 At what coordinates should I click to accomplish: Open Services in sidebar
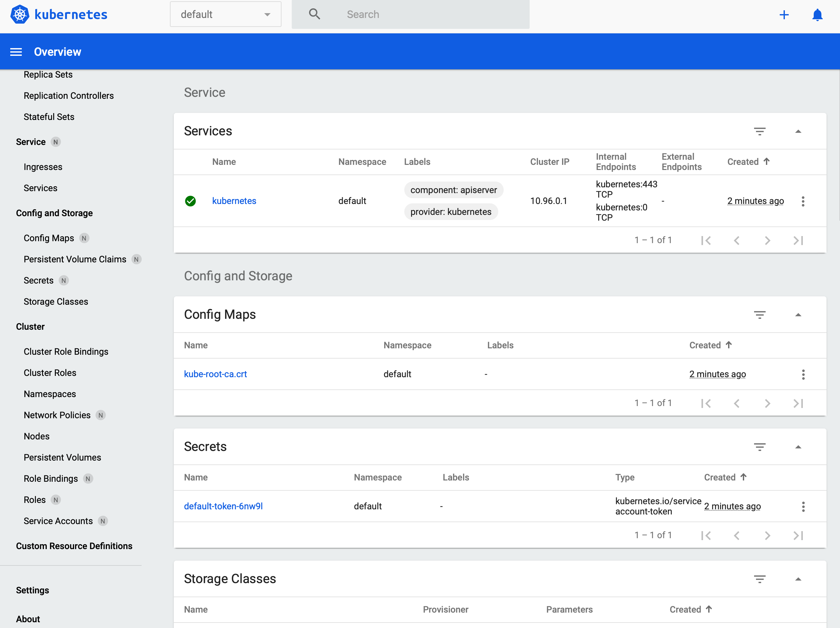click(x=40, y=188)
